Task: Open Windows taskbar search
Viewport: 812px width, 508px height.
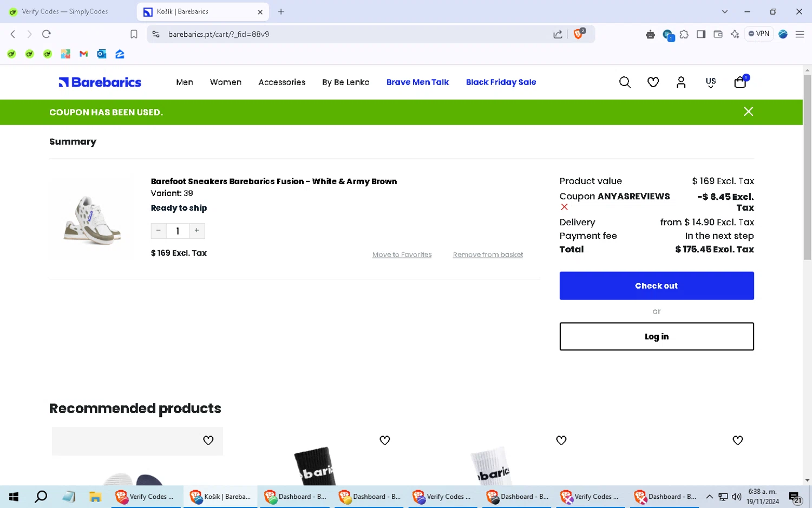Action: pos(41,497)
